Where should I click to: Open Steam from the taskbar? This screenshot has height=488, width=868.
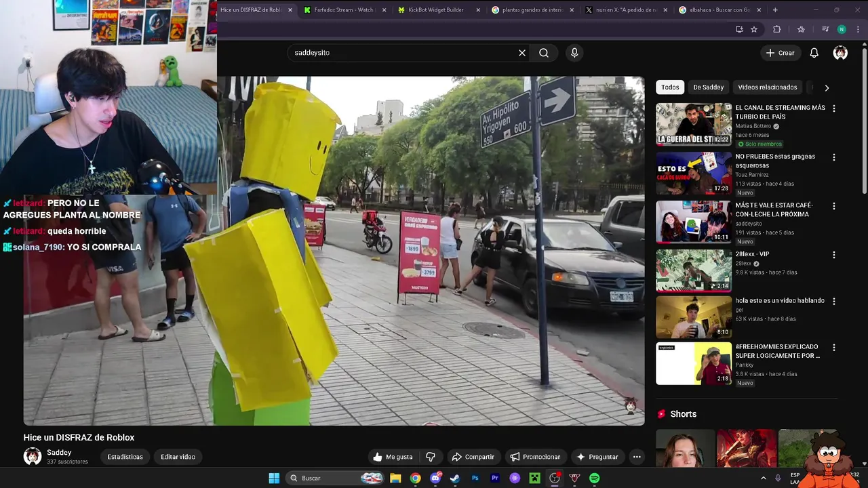pos(455,478)
